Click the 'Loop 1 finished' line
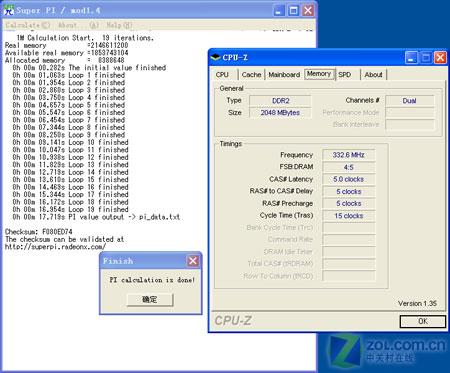 click(x=68, y=75)
